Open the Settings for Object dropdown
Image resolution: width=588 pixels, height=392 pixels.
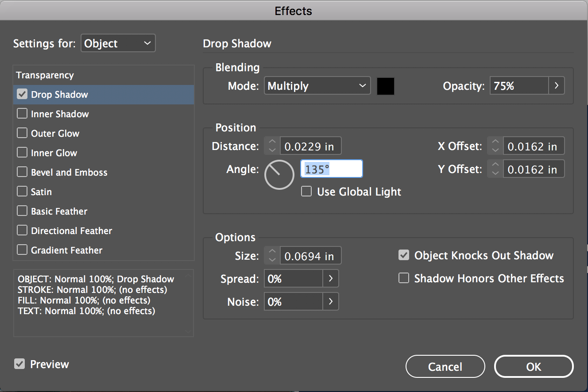point(118,43)
